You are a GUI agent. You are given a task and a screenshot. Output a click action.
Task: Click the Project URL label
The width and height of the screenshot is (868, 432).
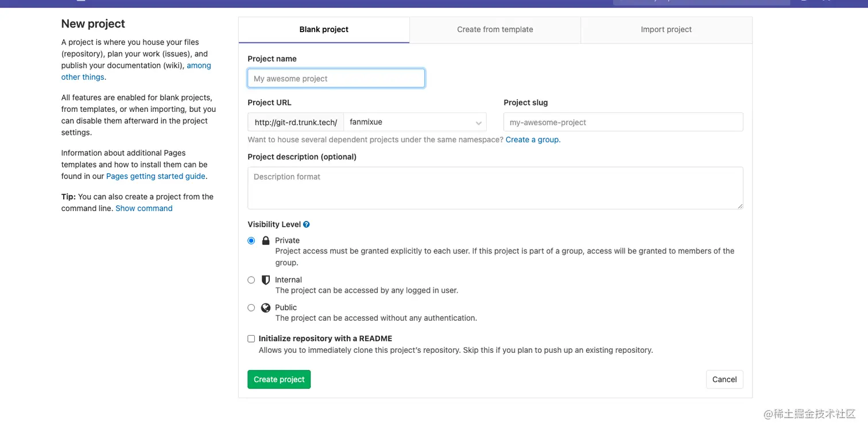[269, 103]
